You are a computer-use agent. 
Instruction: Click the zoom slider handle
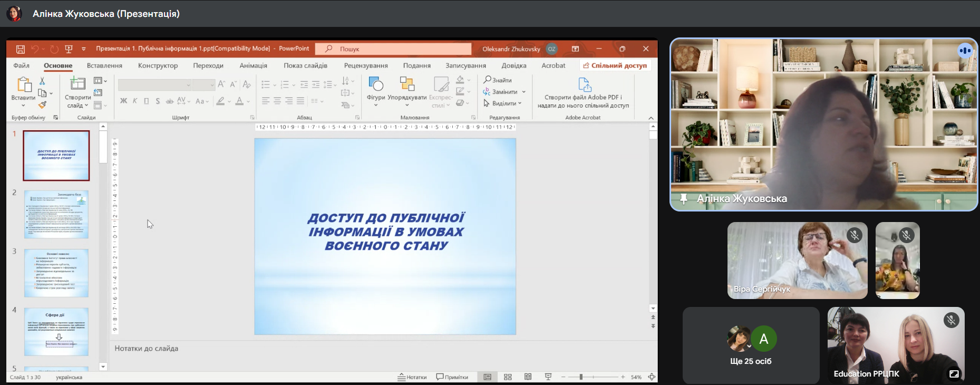click(x=581, y=377)
